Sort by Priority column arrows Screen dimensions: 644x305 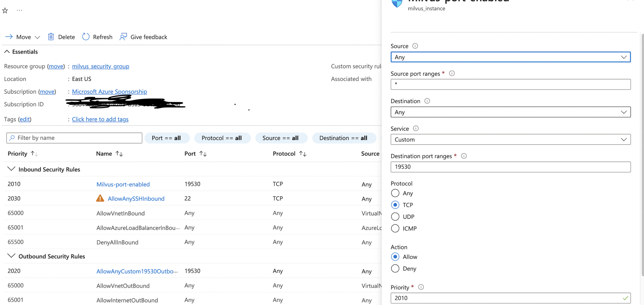(35, 154)
